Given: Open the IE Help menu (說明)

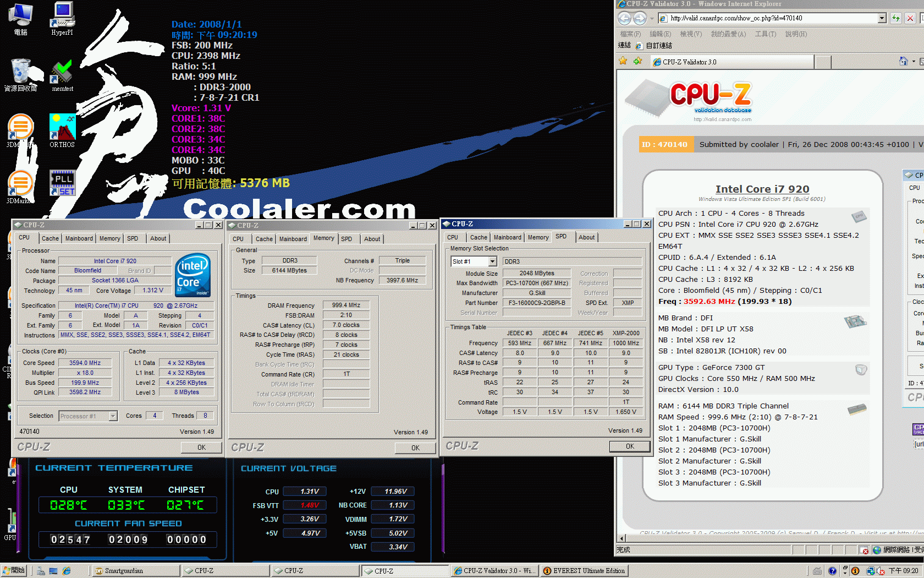Looking at the screenshot, I should point(796,34).
